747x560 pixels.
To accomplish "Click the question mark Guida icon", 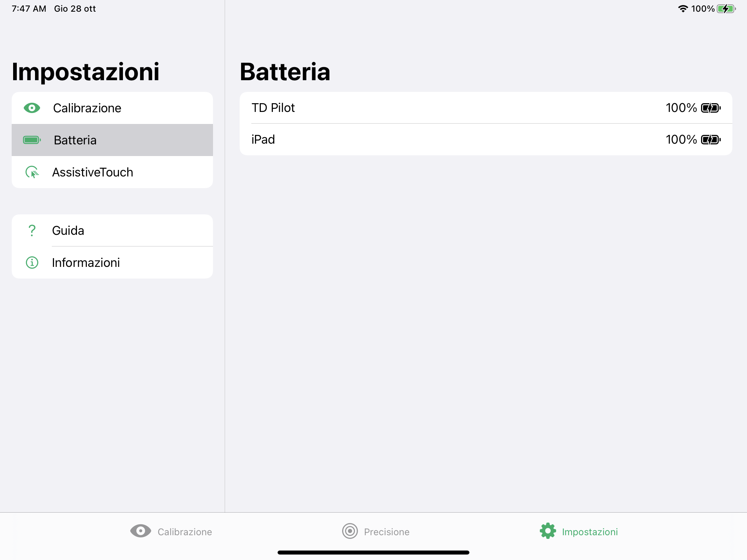I will 32,230.
